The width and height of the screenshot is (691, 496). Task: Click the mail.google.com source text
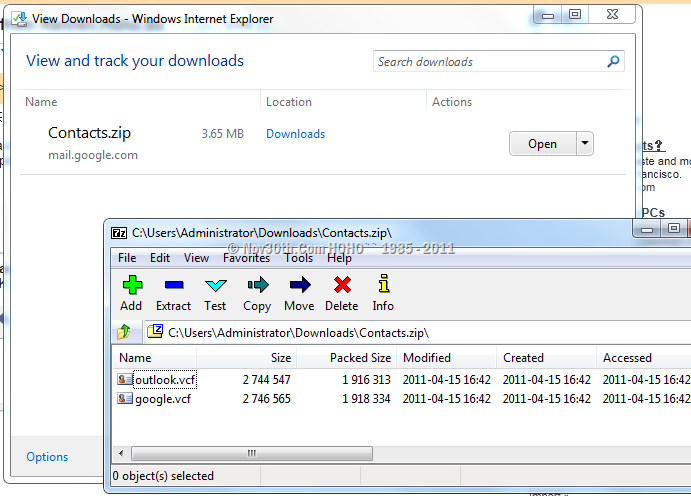93,155
